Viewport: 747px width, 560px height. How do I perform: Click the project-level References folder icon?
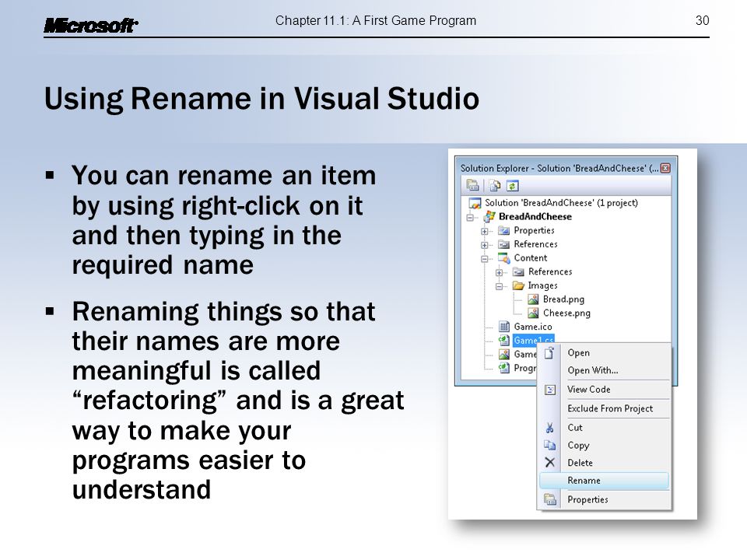coord(503,245)
